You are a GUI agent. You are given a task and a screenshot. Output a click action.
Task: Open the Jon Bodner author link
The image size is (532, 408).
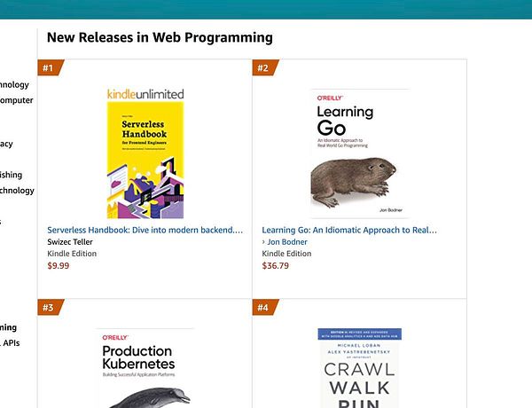288,242
